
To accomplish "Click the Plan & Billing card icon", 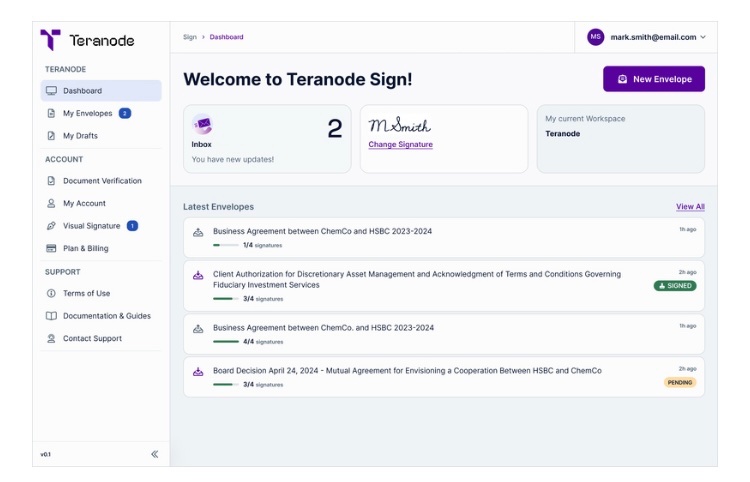I will click(51, 248).
